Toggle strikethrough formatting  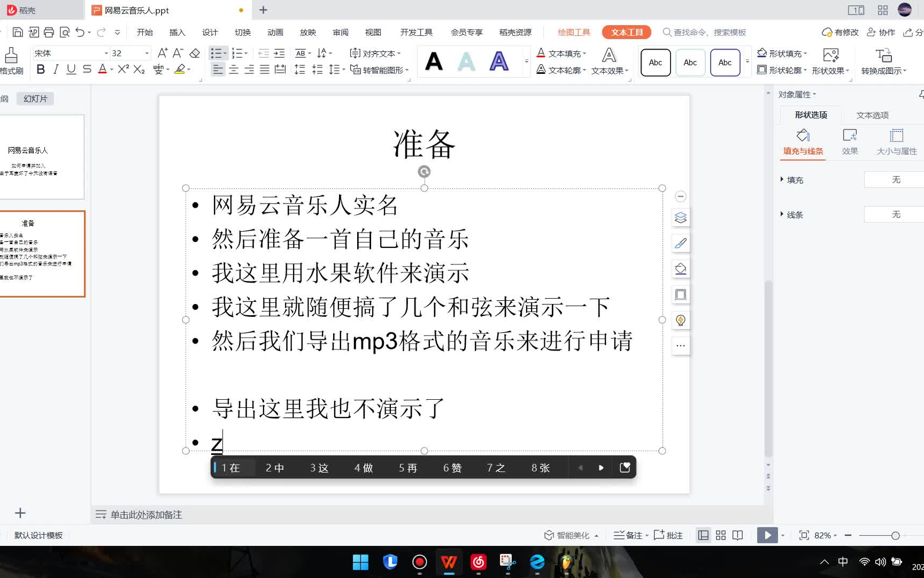pos(87,69)
